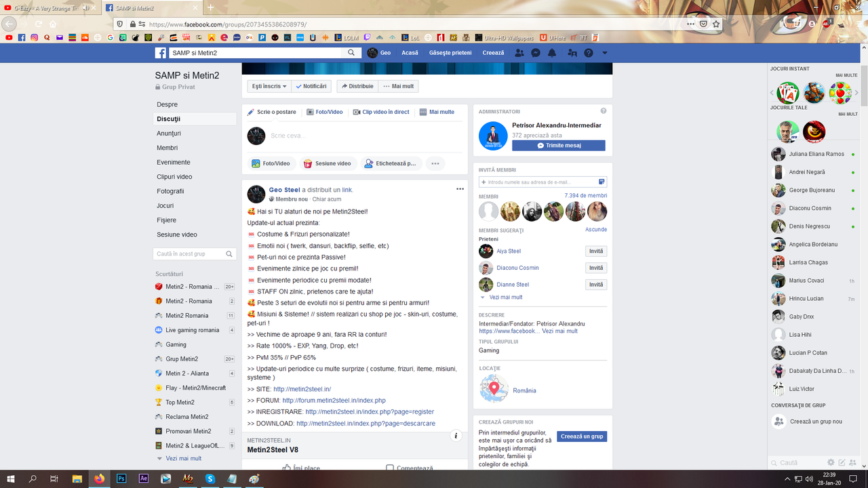Viewport: 868px width, 488px height.
Task: Click the Caută în acest grup search field
Action: click(195, 254)
